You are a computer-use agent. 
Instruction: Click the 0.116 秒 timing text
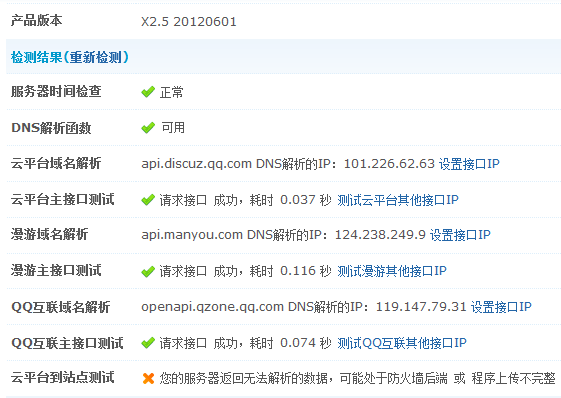coord(306,271)
